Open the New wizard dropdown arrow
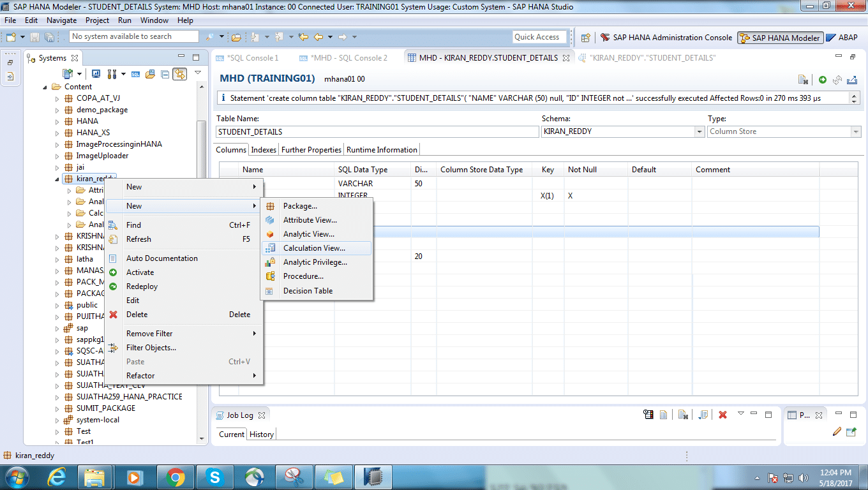 (22, 37)
